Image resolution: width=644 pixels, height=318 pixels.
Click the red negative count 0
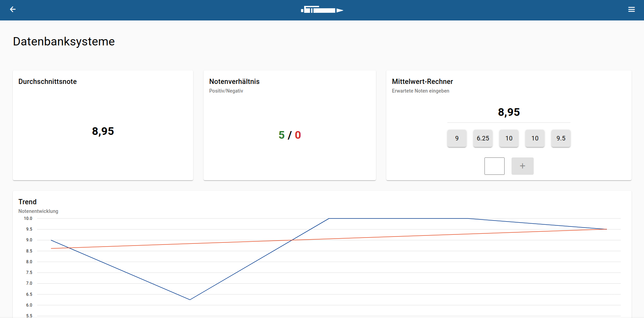click(x=298, y=135)
